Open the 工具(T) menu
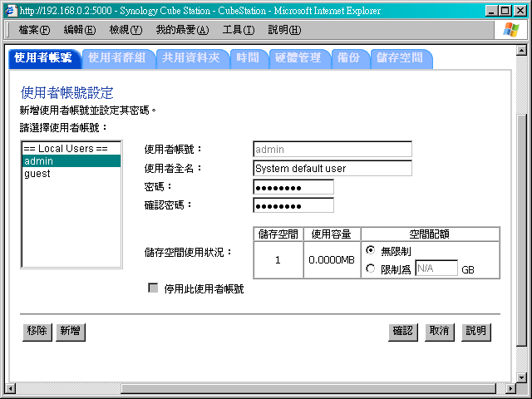Image resolution: width=532 pixels, height=399 pixels. [x=239, y=30]
